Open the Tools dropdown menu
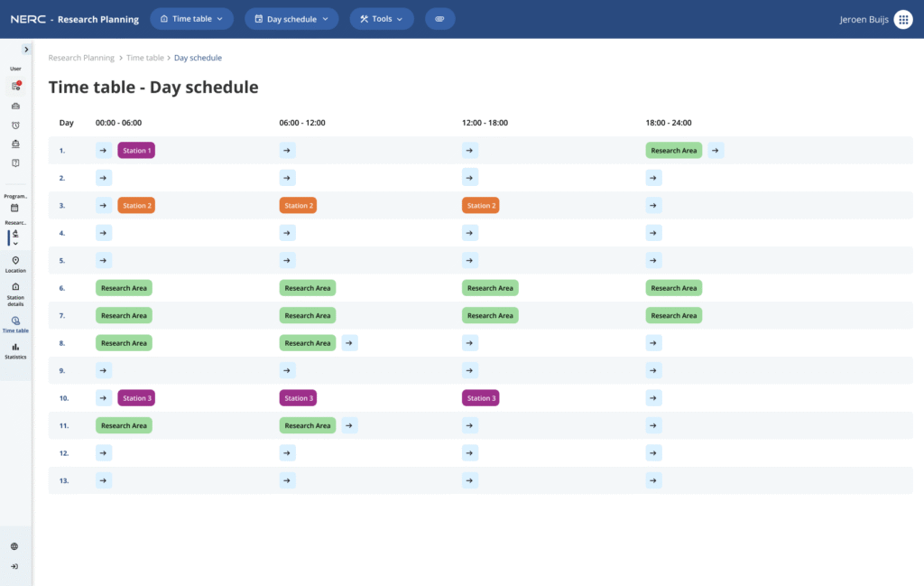The image size is (924, 586). pos(381,18)
